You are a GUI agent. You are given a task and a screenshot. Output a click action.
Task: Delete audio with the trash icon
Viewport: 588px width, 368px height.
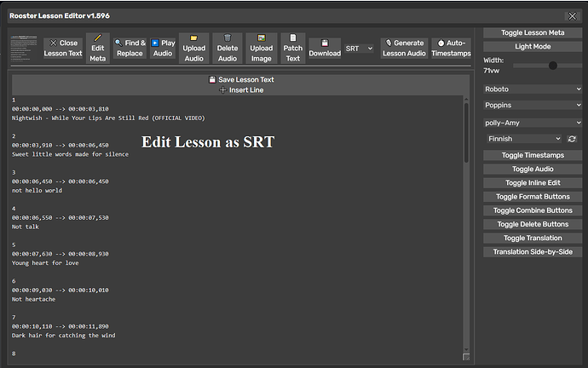point(228,49)
